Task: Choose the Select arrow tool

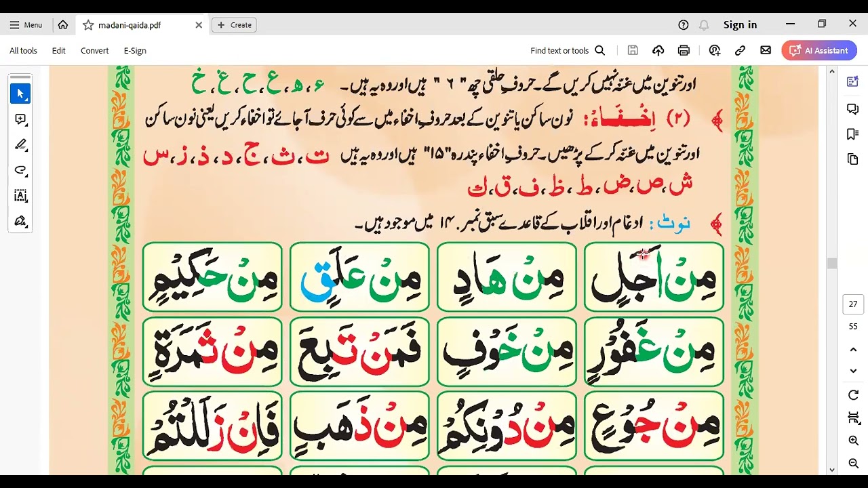Action: pyautogui.click(x=20, y=94)
